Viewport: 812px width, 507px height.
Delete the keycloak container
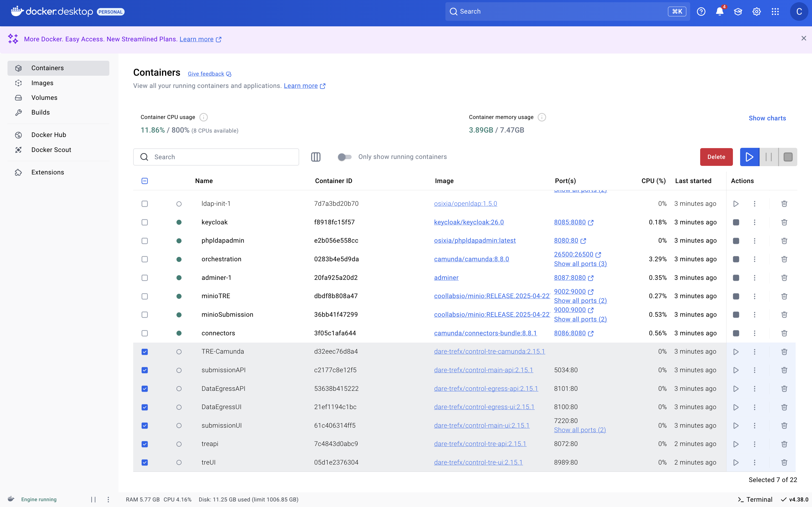click(784, 222)
